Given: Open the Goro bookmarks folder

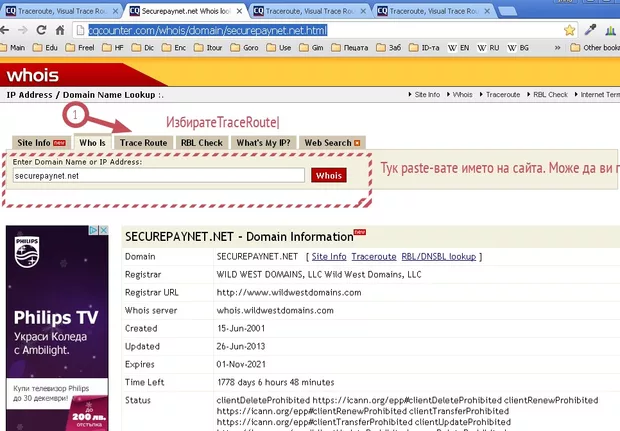Looking at the screenshot, I should pos(244,48).
